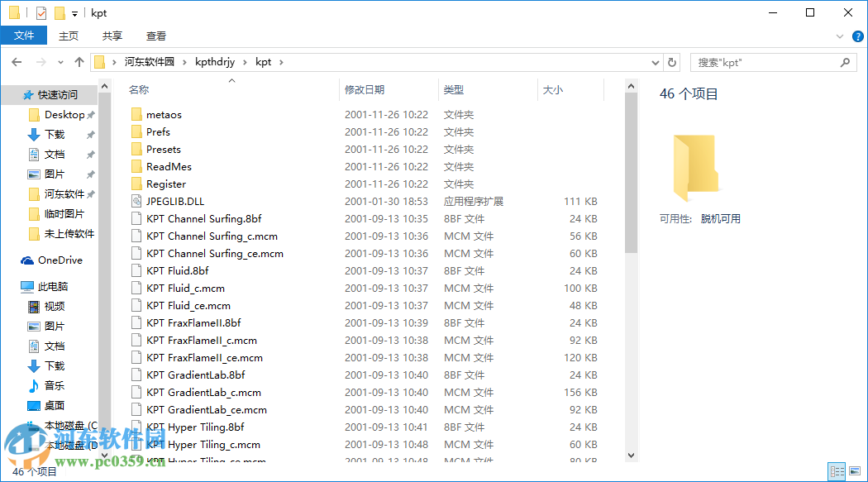
Task: Expand the Quick Access Toolbar customize dropdown
Action: pyautogui.click(x=74, y=12)
